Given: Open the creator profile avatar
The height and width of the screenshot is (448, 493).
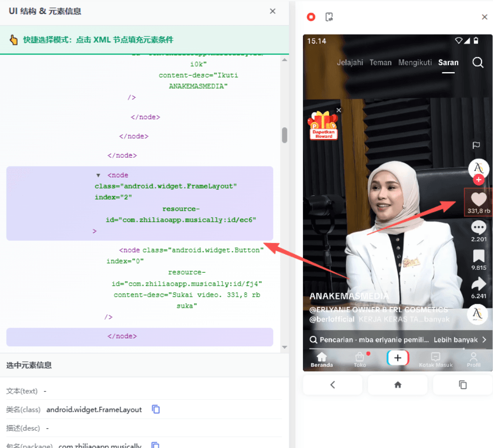Looking at the screenshot, I should coord(478,168).
